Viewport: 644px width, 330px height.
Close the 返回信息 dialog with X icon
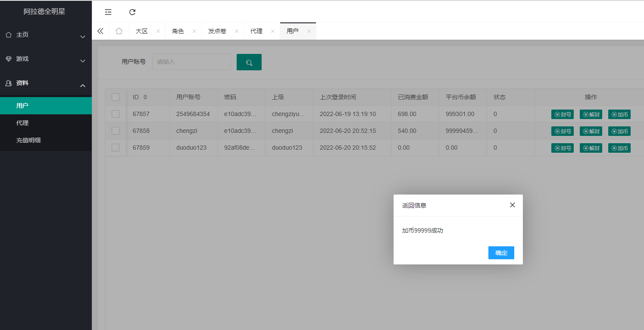tap(512, 205)
